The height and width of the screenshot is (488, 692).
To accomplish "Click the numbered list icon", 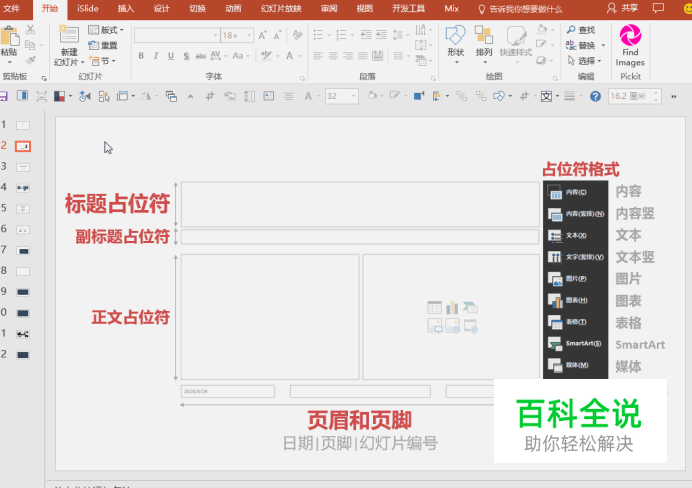I will (342, 34).
